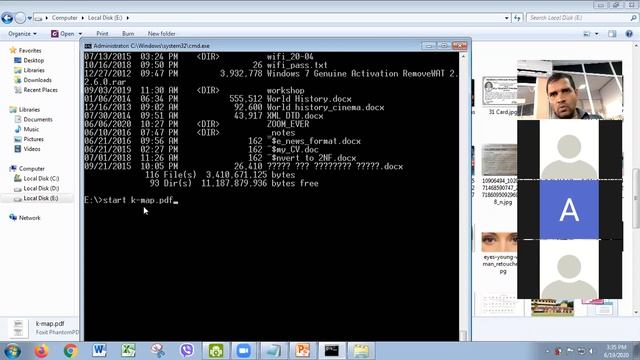Click the volume speaker icon in the system tray

coord(591,351)
